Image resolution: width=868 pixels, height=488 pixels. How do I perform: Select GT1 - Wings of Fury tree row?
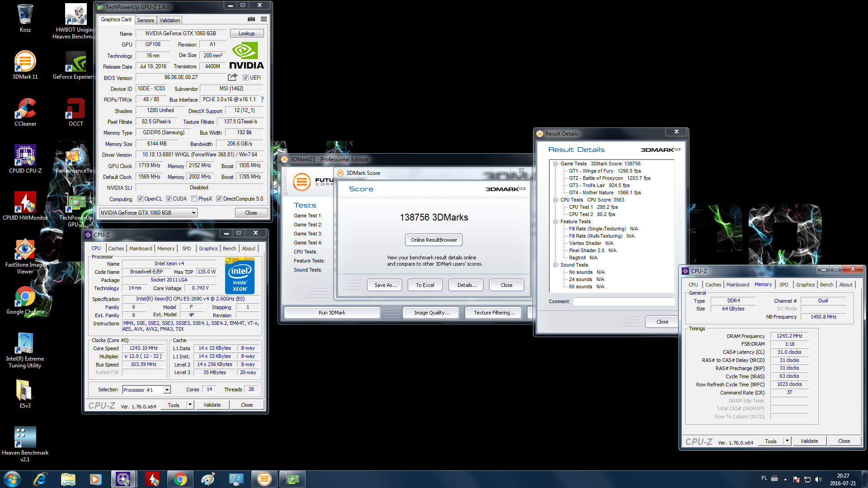point(605,171)
